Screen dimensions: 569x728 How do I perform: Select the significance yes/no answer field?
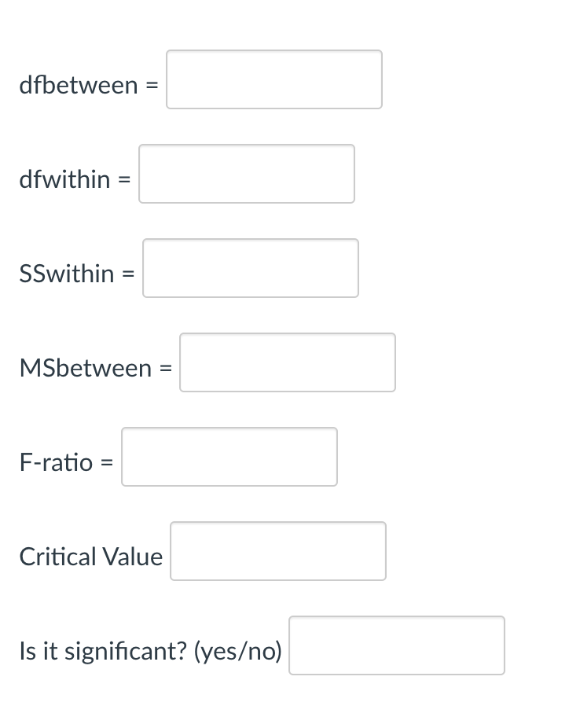[x=396, y=645]
